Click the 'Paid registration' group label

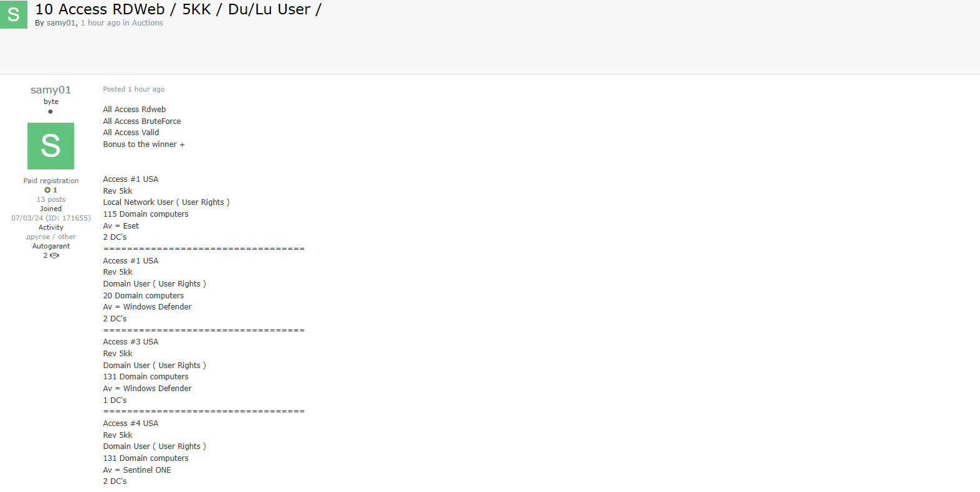(x=51, y=181)
